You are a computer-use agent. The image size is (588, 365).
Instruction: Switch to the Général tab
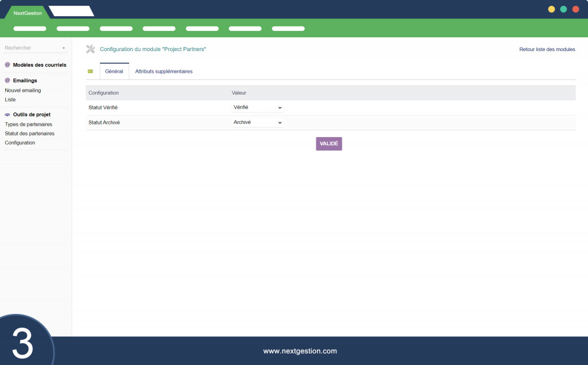(114, 71)
